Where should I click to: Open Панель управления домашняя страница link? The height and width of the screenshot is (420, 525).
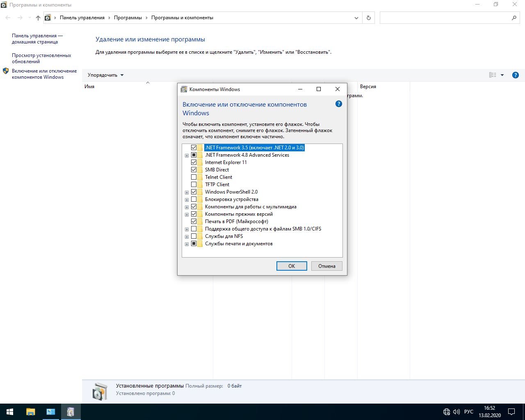click(37, 39)
